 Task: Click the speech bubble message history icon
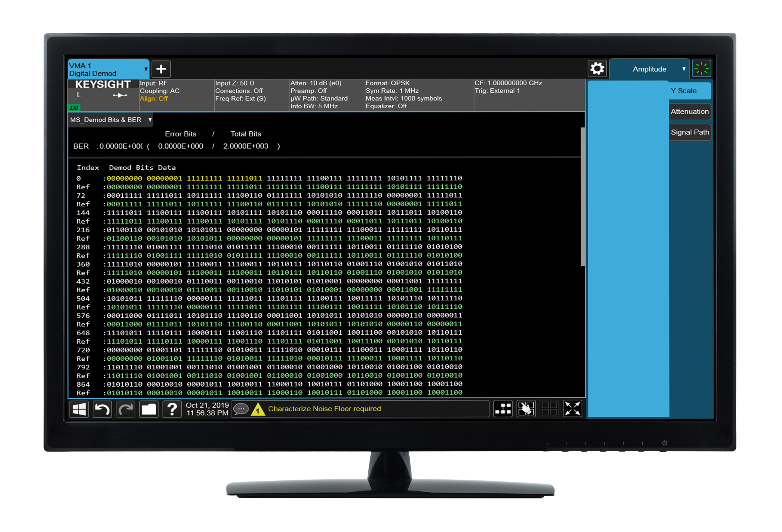click(x=241, y=409)
